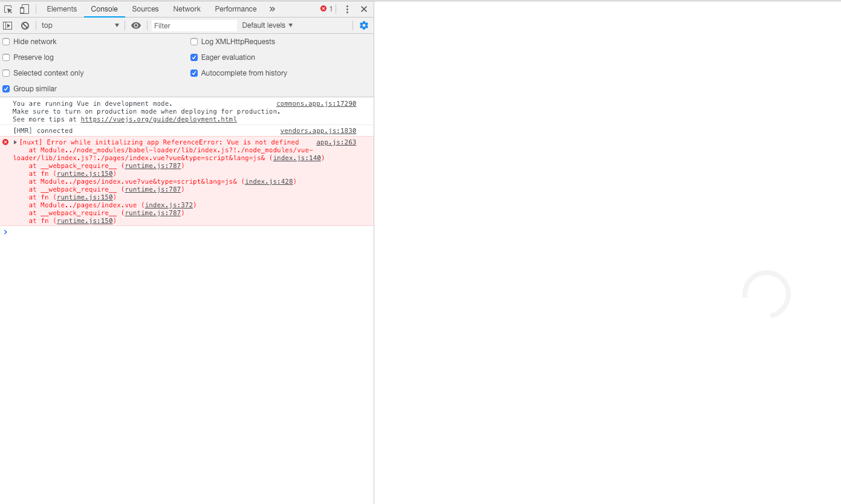Viewport: 841px width, 504px height.
Task: Click the clear console icon
Action: 25,25
